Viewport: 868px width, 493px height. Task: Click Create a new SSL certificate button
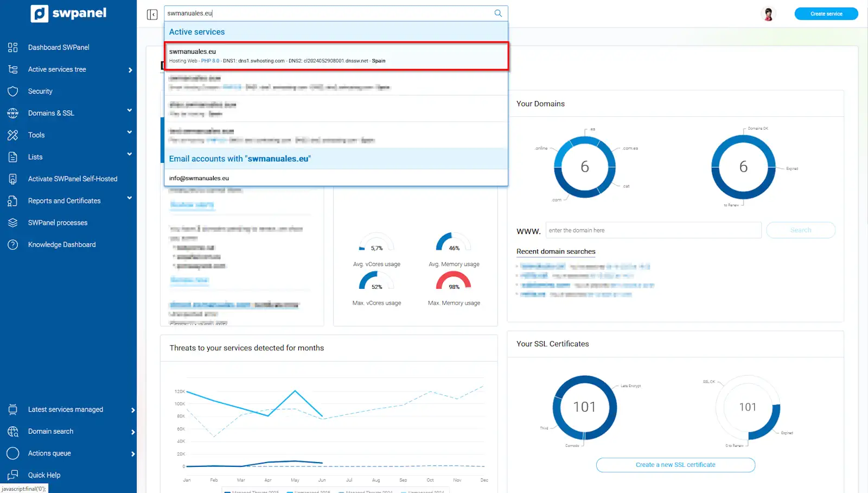[x=675, y=465]
